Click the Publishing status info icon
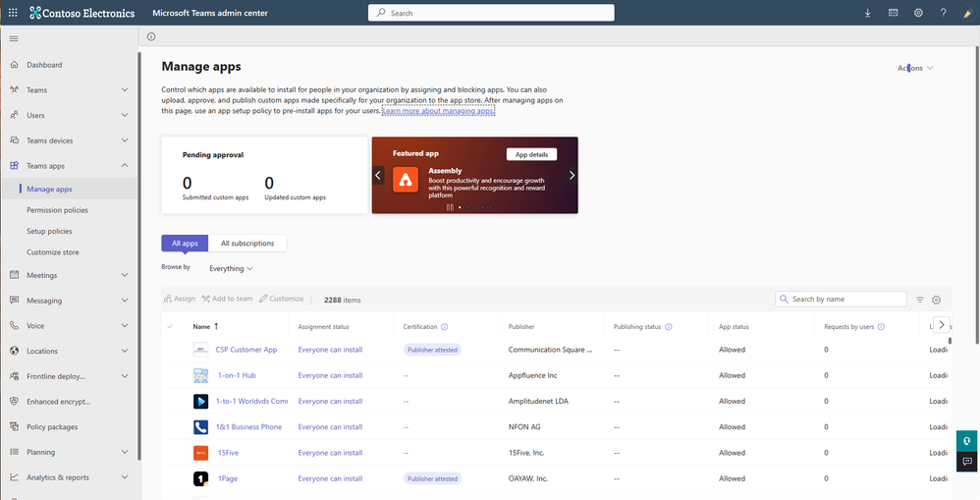Viewport: 980px width, 500px height. point(669,327)
